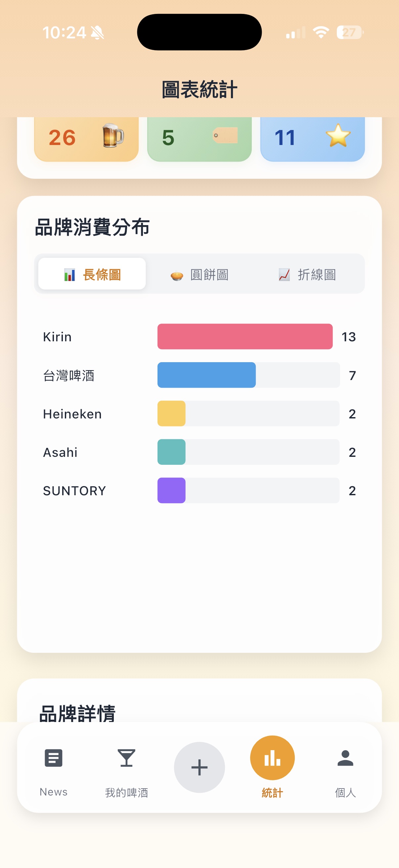Image resolution: width=399 pixels, height=868 pixels.
Task: Select the 統計 bar chart icon
Action: [x=272, y=758]
